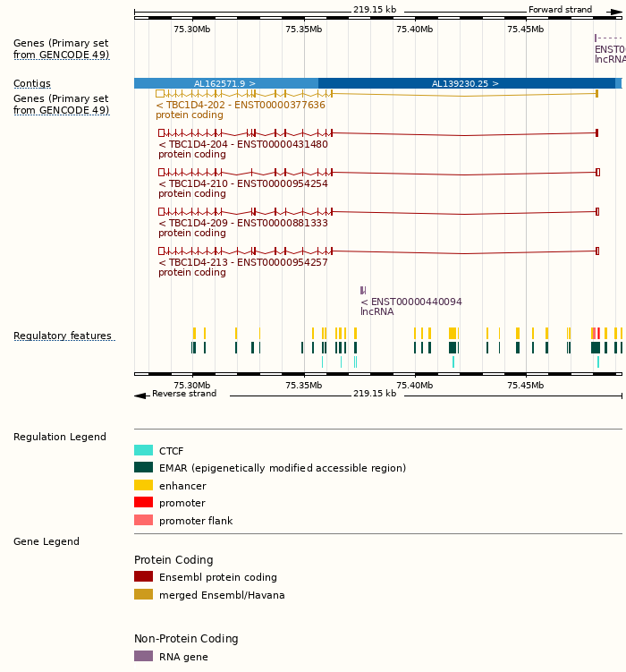Click the RNA gene legend swatch
Image resolution: width=626 pixels, height=672 pixels.
[143, 656]
